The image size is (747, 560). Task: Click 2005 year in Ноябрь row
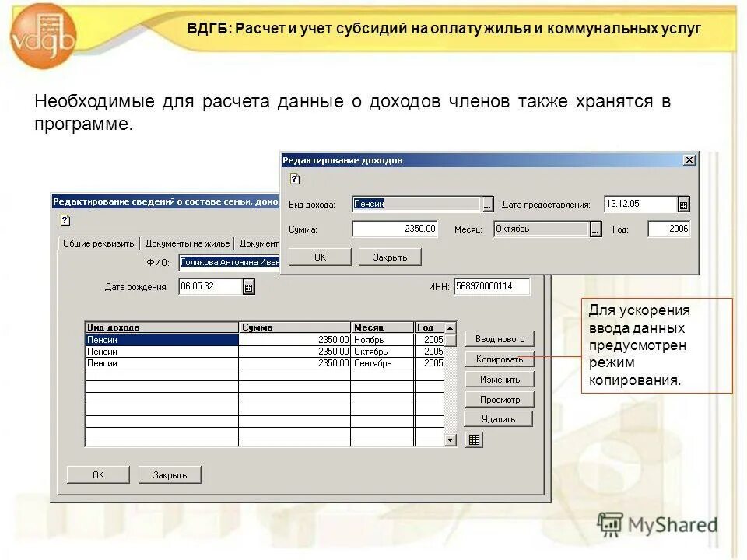[x=430, y=340]
